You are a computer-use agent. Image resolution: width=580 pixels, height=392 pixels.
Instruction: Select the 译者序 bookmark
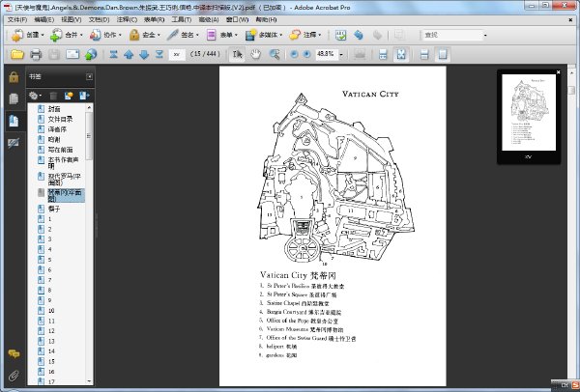click(57, 129)
